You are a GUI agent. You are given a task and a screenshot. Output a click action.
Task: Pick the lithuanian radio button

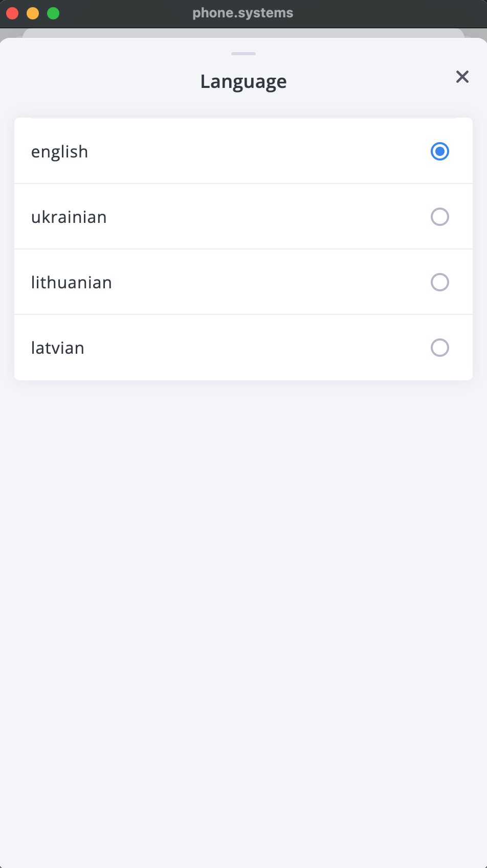[x=440, y=282]
